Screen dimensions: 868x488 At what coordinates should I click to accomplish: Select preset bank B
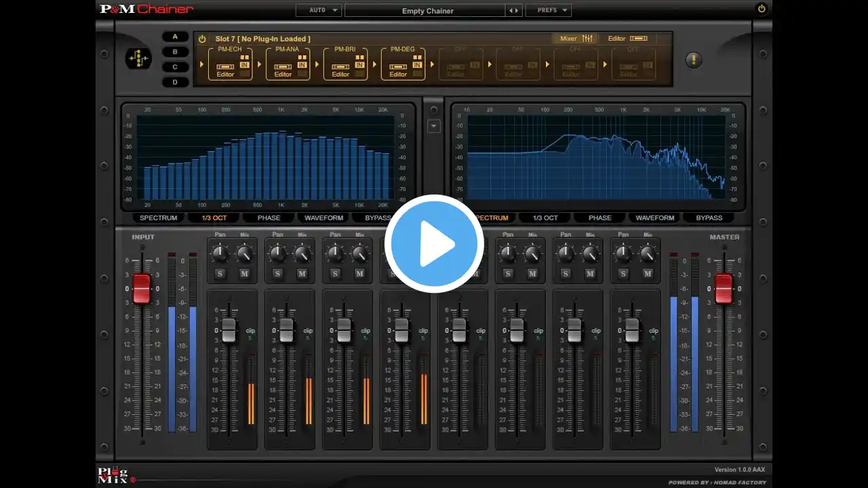coord(175,52)
